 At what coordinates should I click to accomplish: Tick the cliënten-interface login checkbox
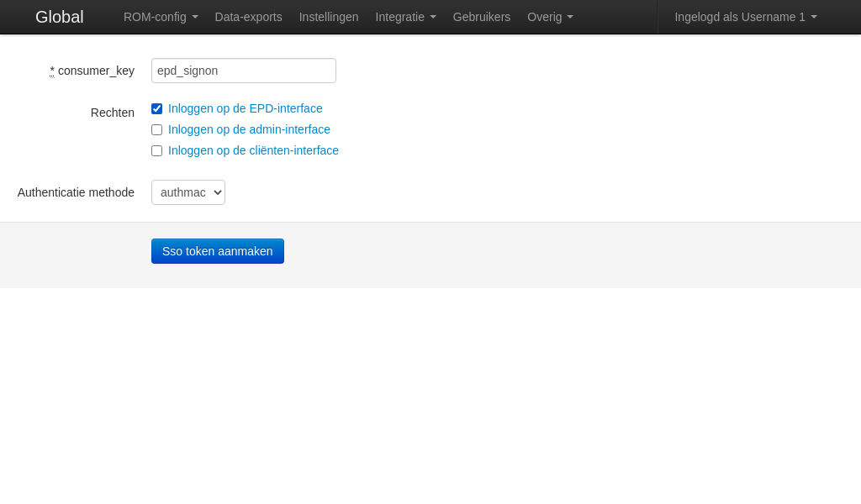[x=157, y=150]
